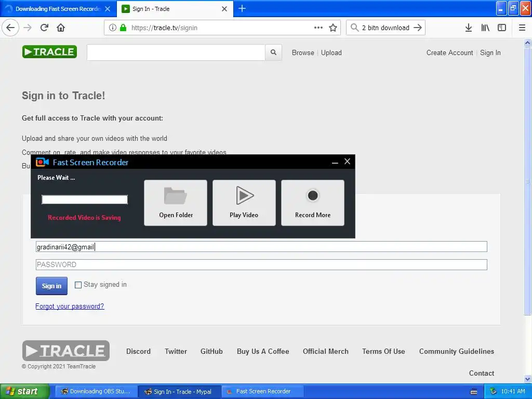This screenshot has width=532, height=399.
Task: Click Play Video in Fast Screen Recorder
Action: [x=244, y=203]
